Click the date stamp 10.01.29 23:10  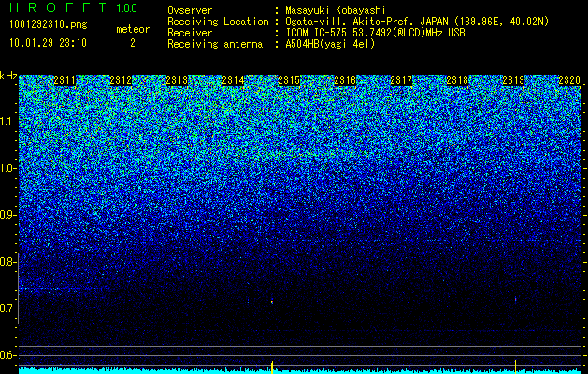48,43
